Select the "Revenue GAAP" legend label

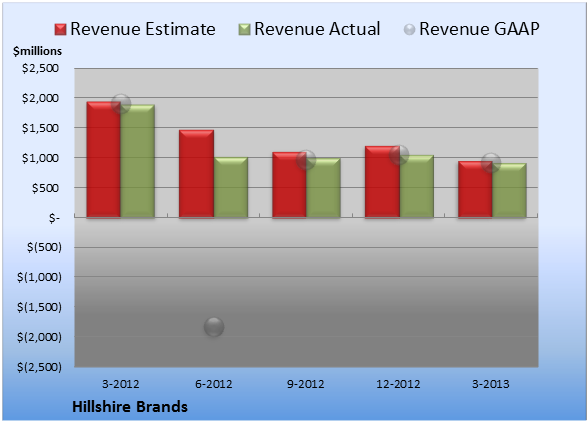(479, 29)
